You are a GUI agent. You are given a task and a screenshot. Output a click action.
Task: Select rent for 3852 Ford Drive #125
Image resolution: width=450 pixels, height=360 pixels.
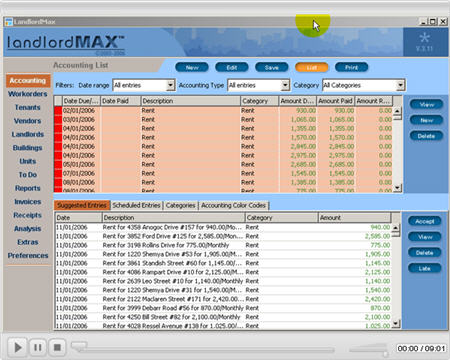pyautogui.click(x=223, y=236)
